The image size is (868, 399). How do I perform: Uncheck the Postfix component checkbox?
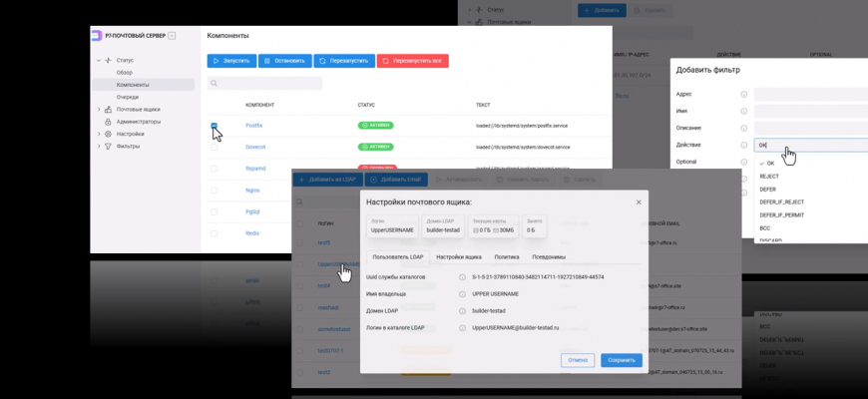214,126
